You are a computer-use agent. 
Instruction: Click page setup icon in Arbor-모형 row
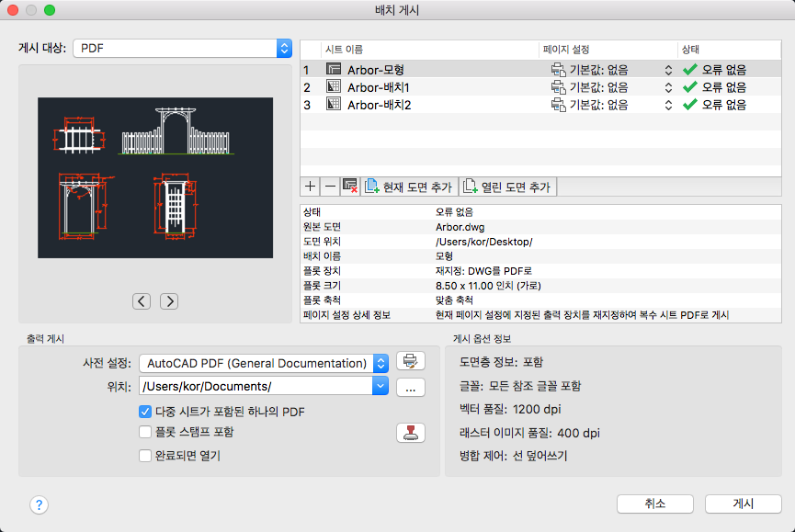558,70
